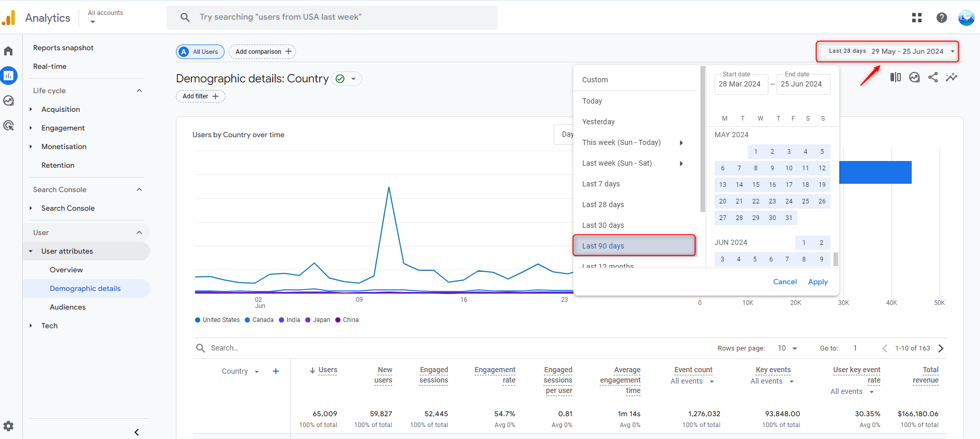Screen dimensions: 980x439
Task: Click the search magnifier icon in top bar
Action: click(x=185, y=17)
